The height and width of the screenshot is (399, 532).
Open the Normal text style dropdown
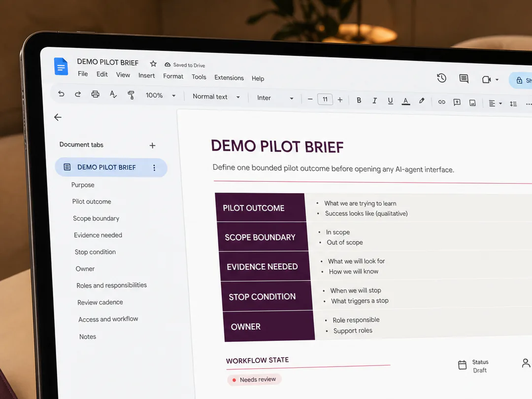pos(216,97)
